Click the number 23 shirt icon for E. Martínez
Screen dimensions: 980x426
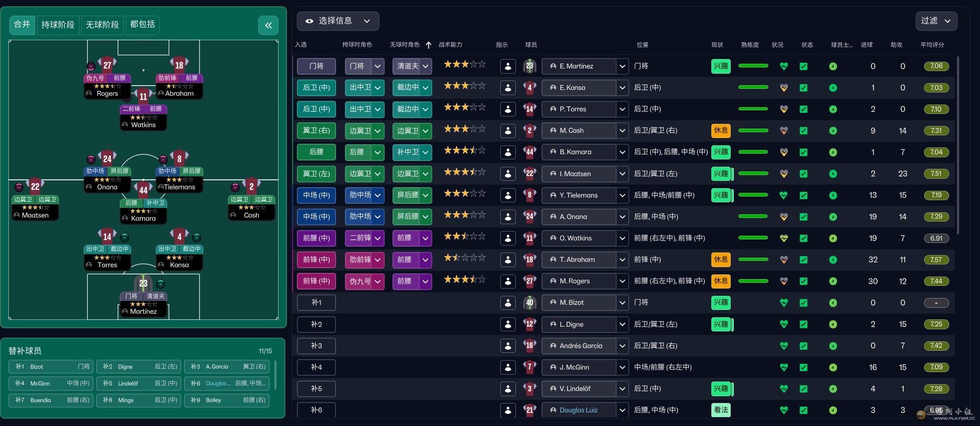(x=529, y=66)
